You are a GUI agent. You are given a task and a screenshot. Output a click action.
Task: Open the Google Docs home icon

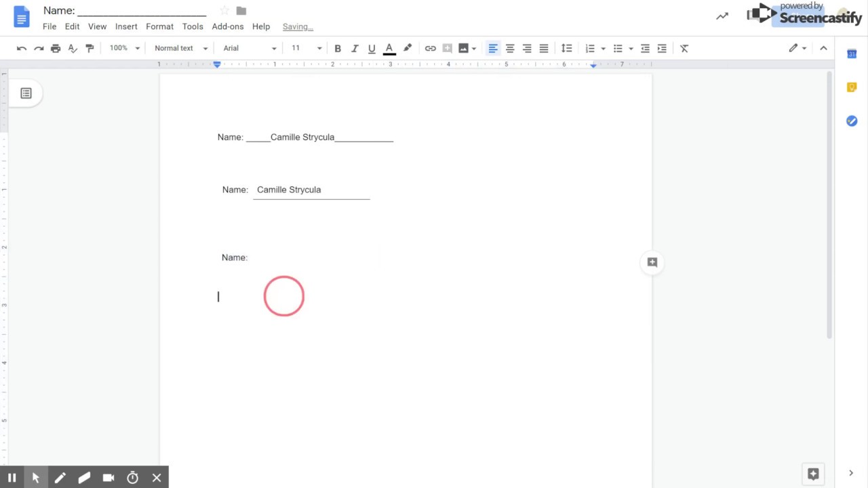pos(22,17)
